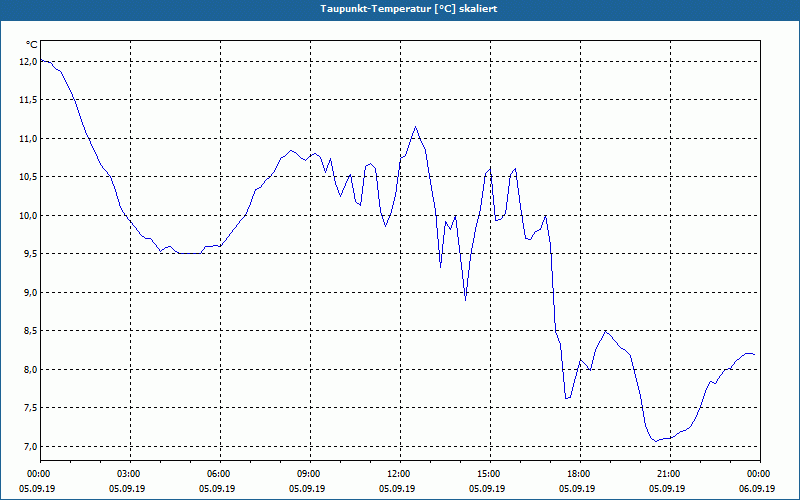The width and height of the screenshot is (800, 500).
Task: Click the '05.09.19' date under 06:00
Action: click(217, 489)
